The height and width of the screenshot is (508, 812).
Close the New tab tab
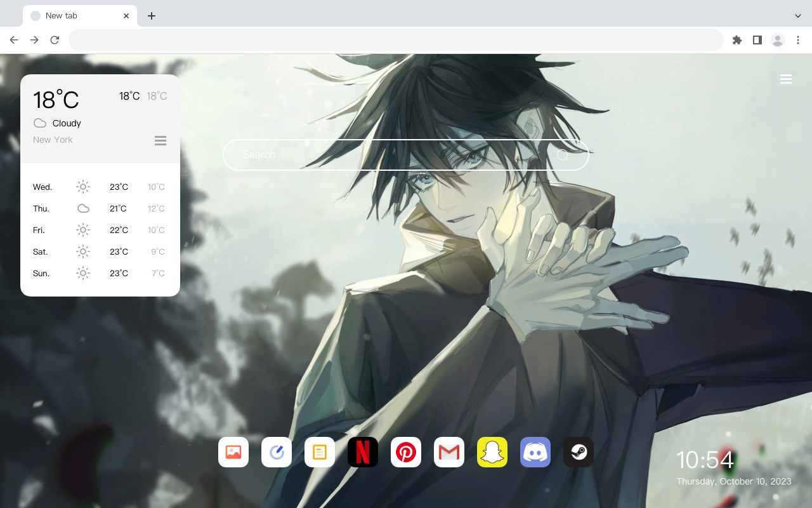tap(127, 16)
